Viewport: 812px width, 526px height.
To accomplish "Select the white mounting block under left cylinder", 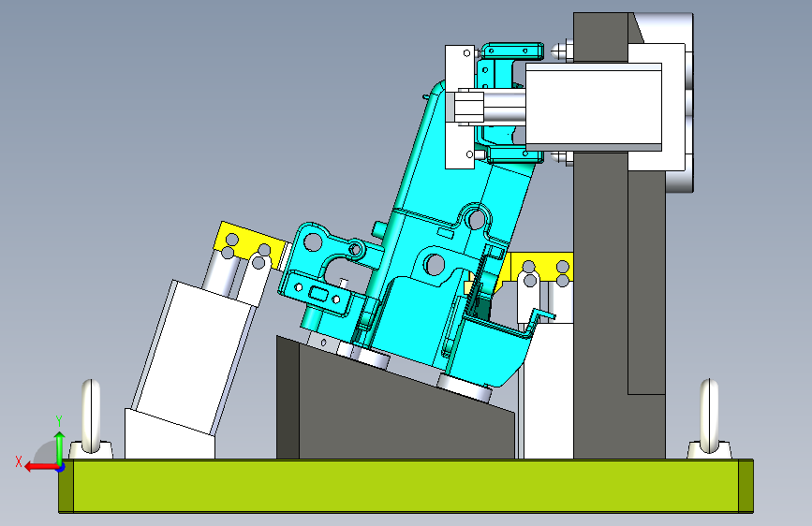I will click(170, 435).
